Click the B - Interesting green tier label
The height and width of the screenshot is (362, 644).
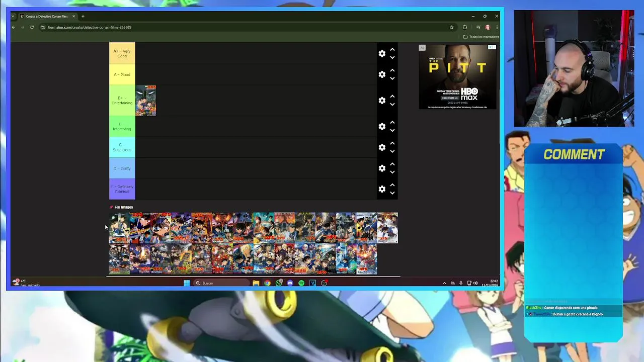click(x=122, y=126)
